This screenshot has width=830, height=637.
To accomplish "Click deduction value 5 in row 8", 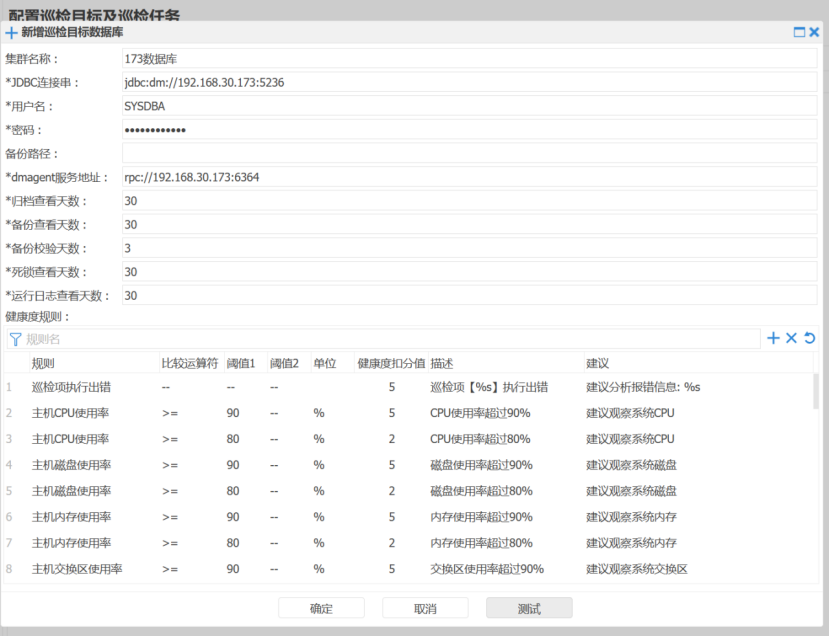I will (392, 569).
